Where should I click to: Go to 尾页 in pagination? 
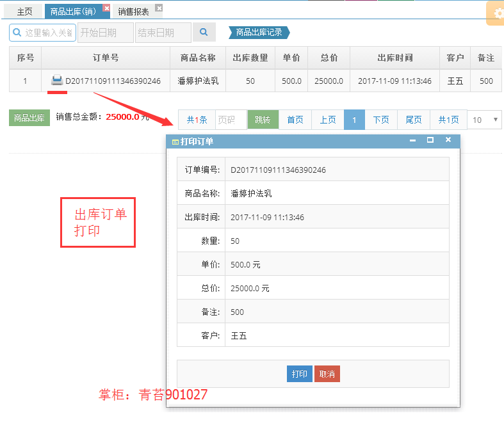(413, 120)
